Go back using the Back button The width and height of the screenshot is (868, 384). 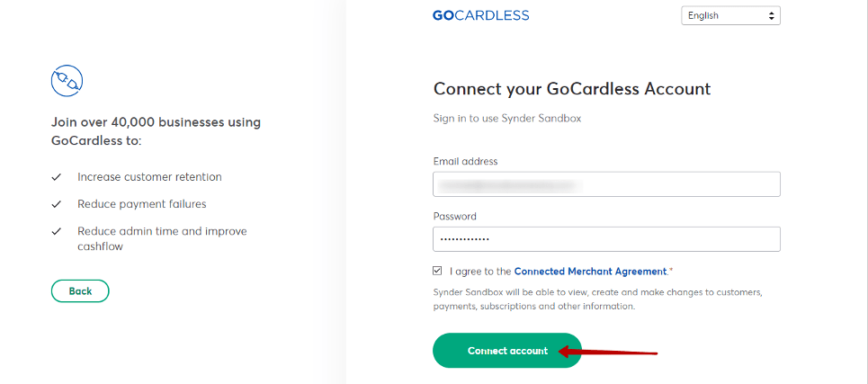coord(80,291)
